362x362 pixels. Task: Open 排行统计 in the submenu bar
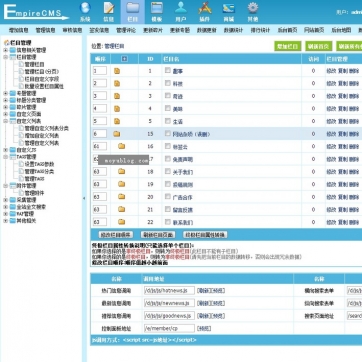260,30
